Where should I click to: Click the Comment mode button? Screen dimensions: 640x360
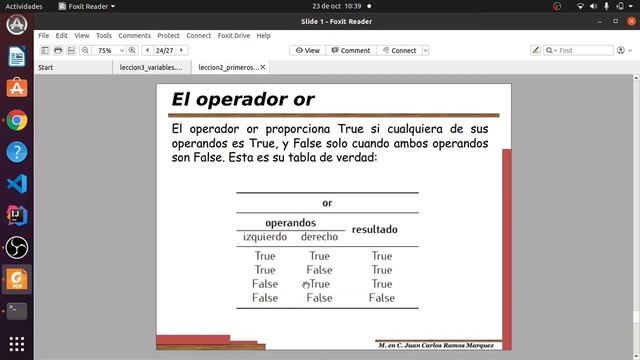351,51
